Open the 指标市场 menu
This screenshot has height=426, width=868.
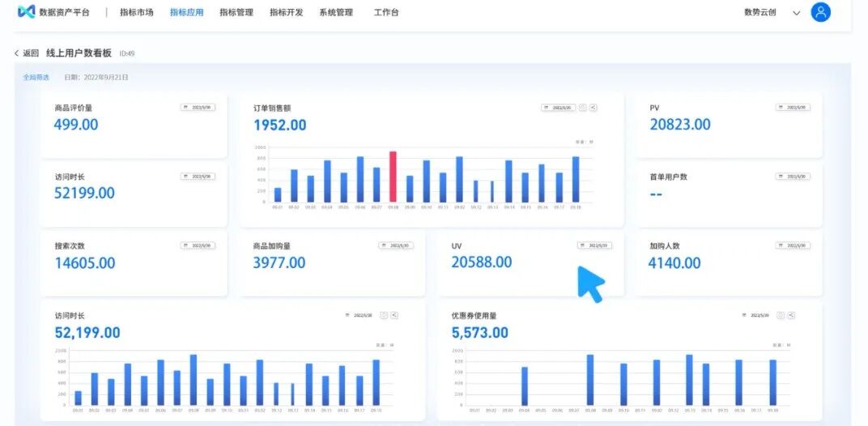[137, 12]
